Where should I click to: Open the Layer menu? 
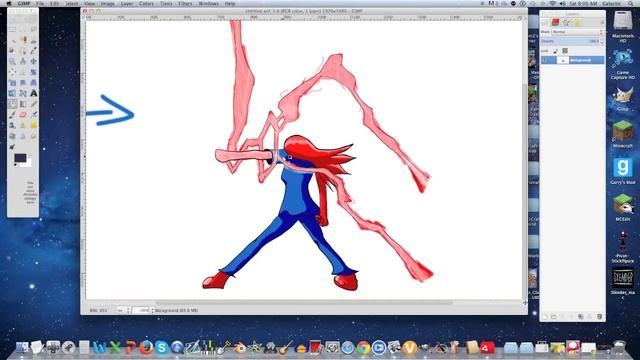point(127,3)
